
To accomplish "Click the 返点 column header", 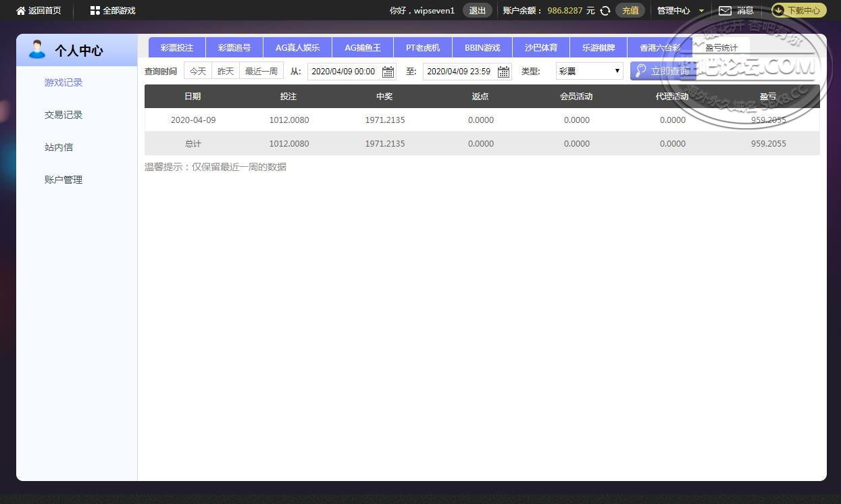I will coord(480,97).
